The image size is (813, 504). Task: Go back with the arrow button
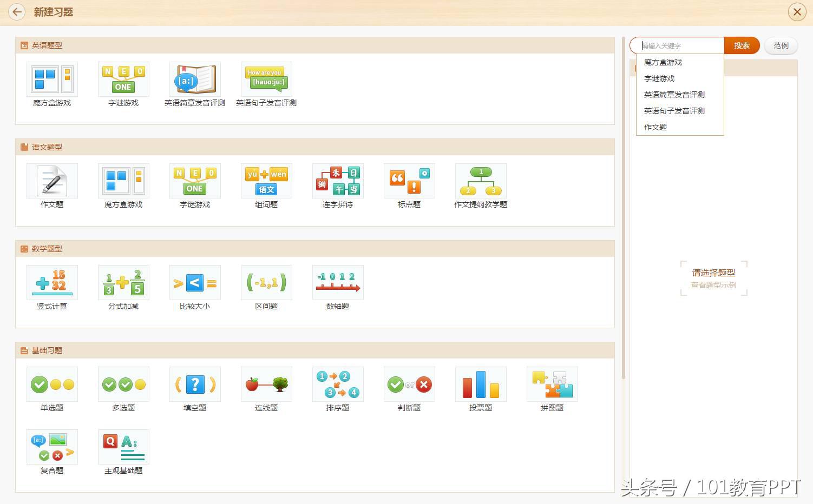pos(17,12)
